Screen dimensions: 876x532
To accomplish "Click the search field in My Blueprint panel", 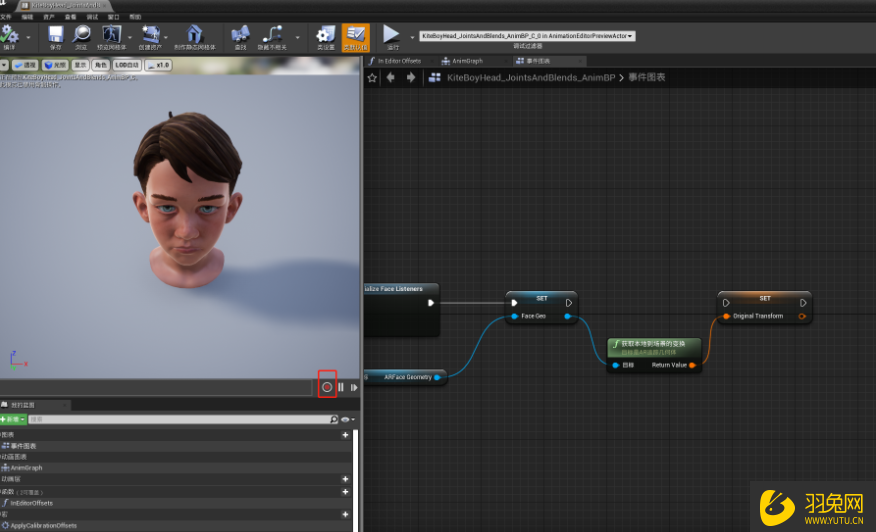I will (x=180, y=420).
